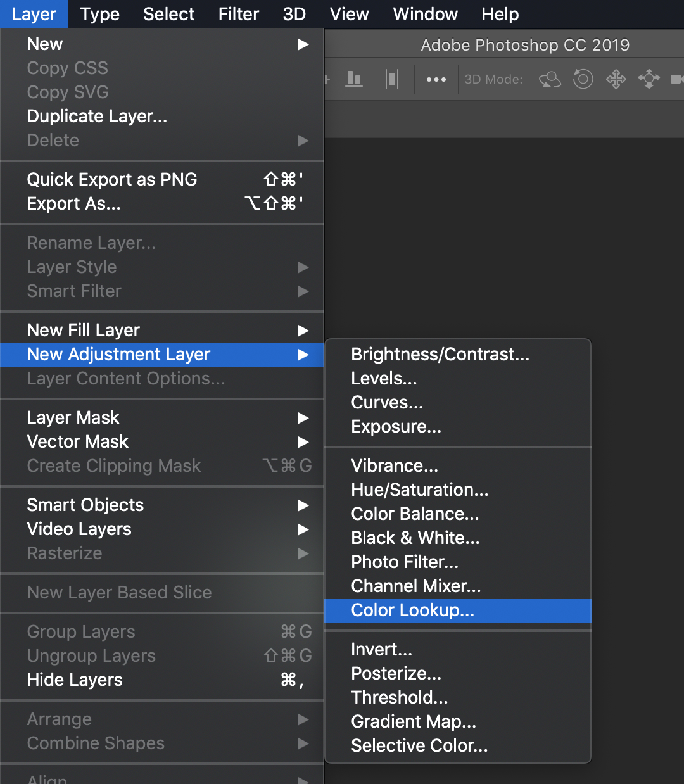
Task: Choose Color Lookup adjustment layer
Action: [x=412, y=610]
